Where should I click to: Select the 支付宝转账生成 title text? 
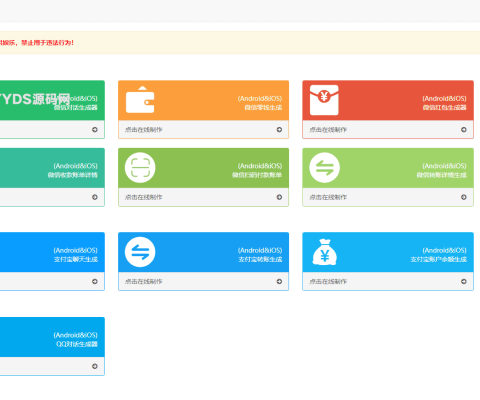click(x=260, y=259)
